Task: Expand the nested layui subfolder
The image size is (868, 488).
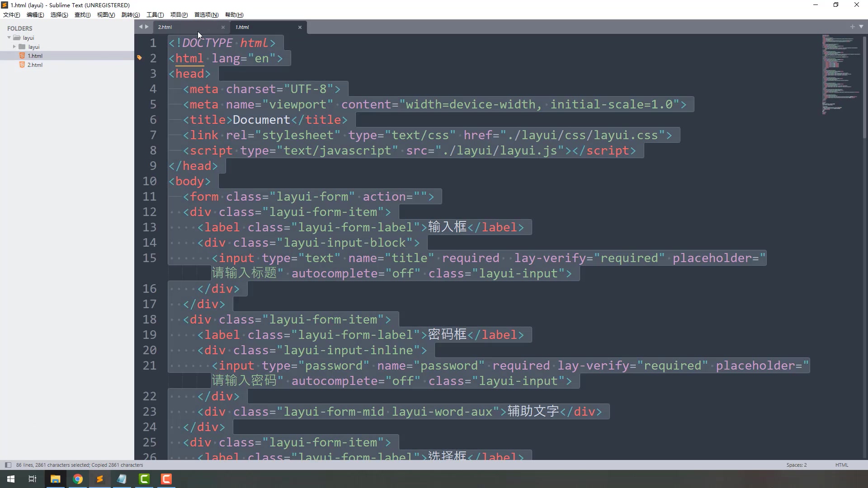Action: point(14,47)
